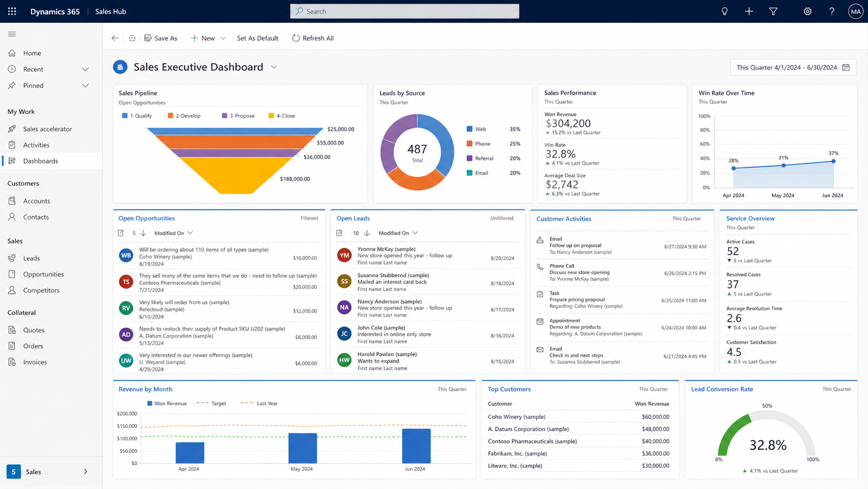This screenshot has height=489, width=868.
Task: Click the Coho Winery (sample) customer row
Action: tap(578, 417)
